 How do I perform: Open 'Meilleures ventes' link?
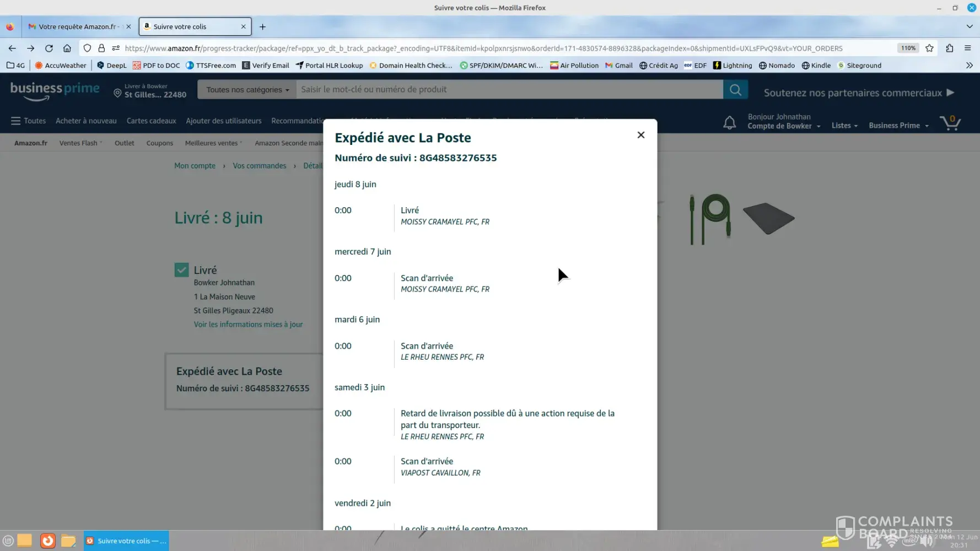(x=213, y=143)
